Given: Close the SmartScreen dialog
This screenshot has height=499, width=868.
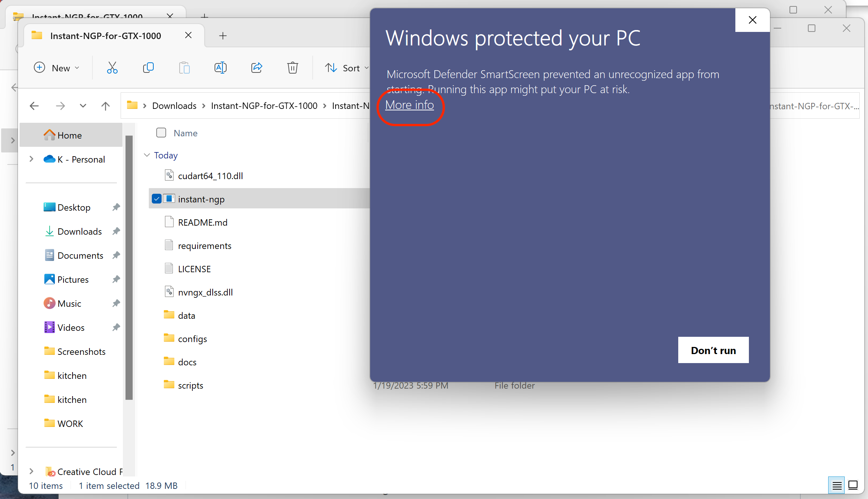Looking at the screenshot, I should [x=752, y=20].
